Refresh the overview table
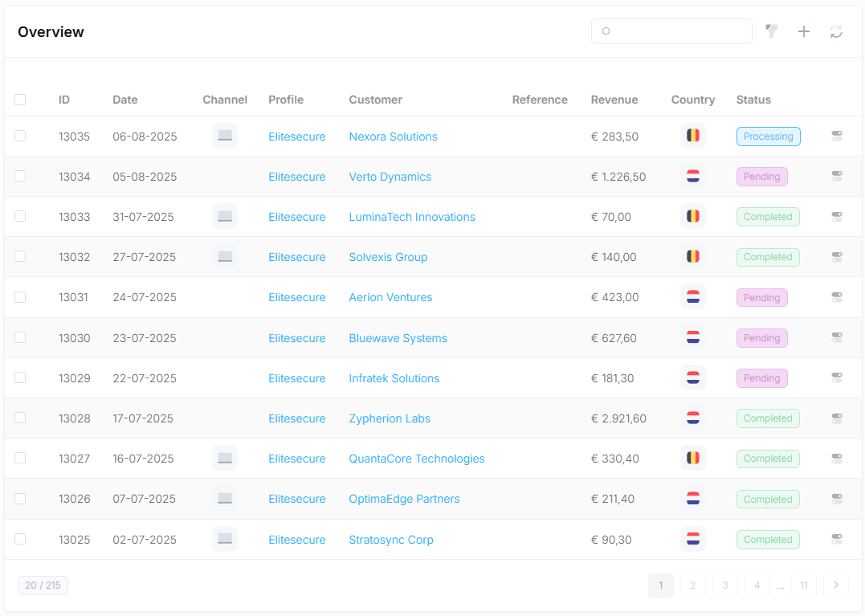 click(836, 31)
